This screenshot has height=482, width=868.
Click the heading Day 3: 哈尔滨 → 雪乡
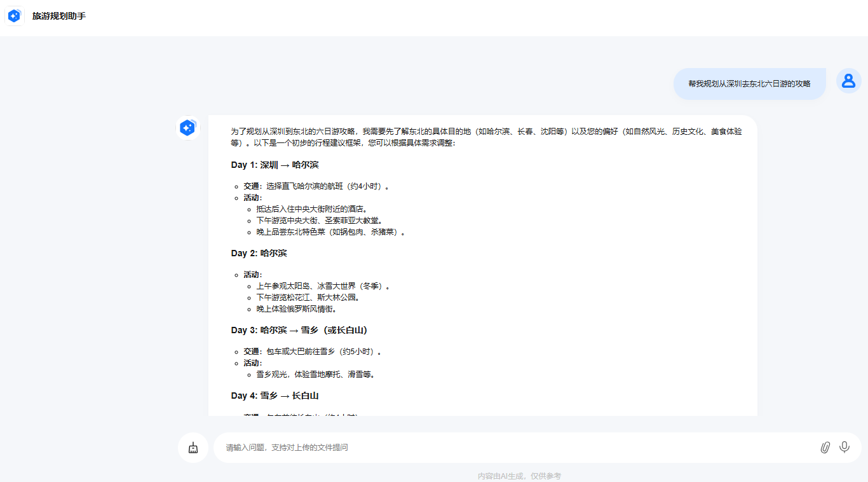coord(299,330)
